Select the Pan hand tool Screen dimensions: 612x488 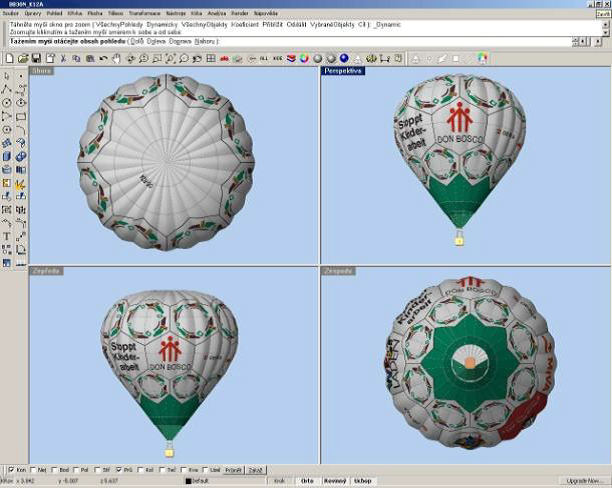(x=117, y=59)
